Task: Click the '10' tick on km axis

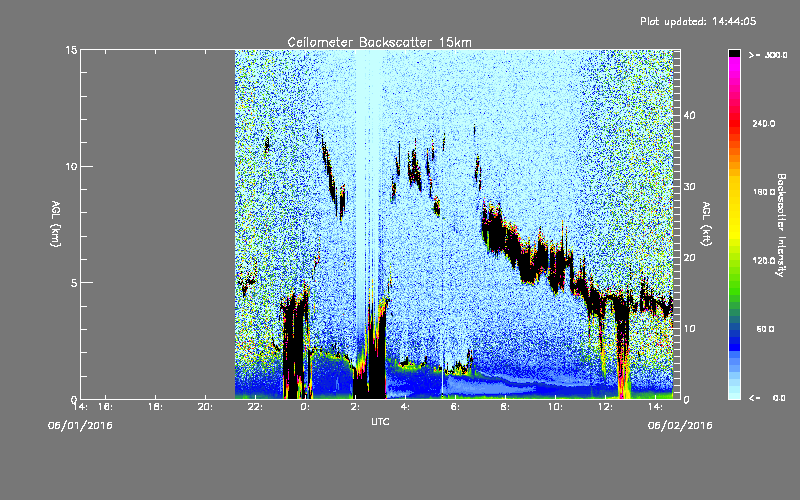Action: click(71, 167)
